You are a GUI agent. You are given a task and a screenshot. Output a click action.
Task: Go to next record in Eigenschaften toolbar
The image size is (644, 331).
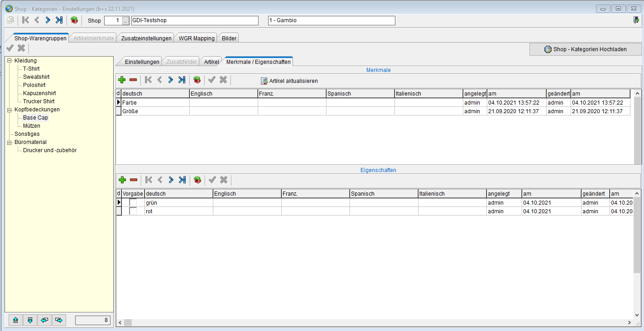click(171, 180)
